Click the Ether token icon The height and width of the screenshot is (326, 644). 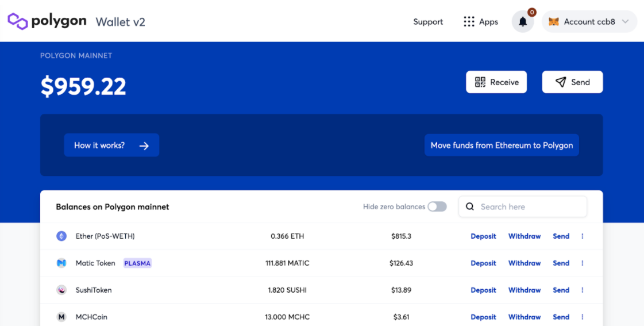pos(61,236)
